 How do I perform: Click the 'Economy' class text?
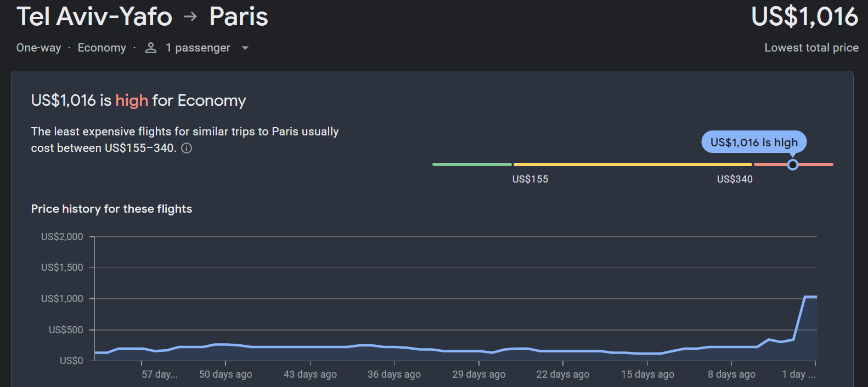click(x=102, y=48)
